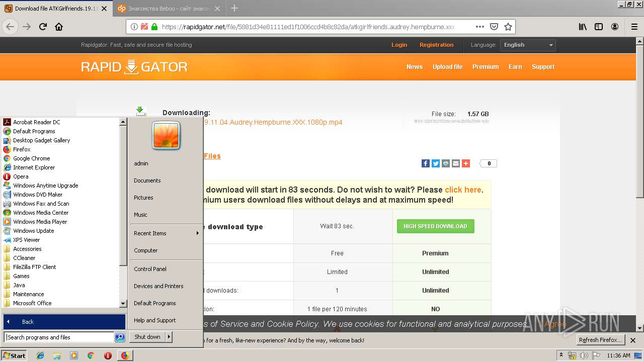Share on Facebook icon
The image size is (644, 362).
(426, 163)
